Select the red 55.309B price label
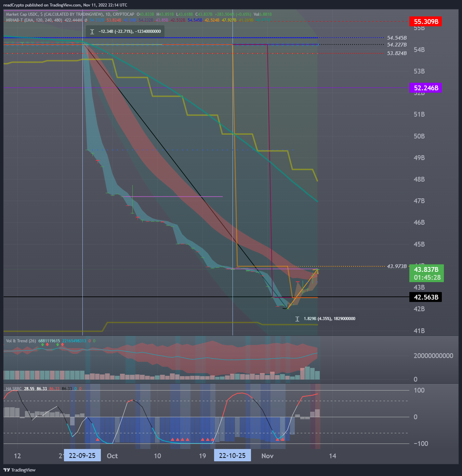The width and height of the screenshot is (462, 476). point(426,22)
